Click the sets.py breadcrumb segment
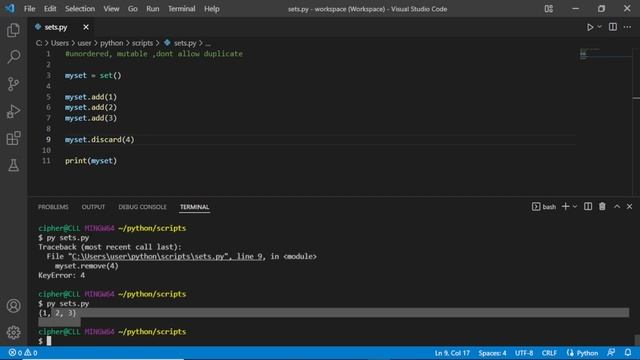 tap(181, 43)
